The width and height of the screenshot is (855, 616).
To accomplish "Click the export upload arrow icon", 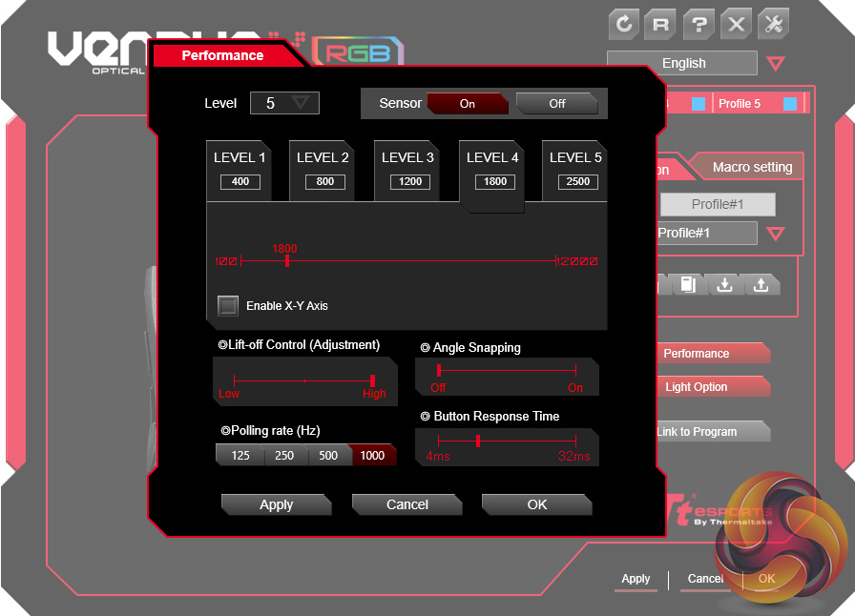I will click(x=761, y=284).
